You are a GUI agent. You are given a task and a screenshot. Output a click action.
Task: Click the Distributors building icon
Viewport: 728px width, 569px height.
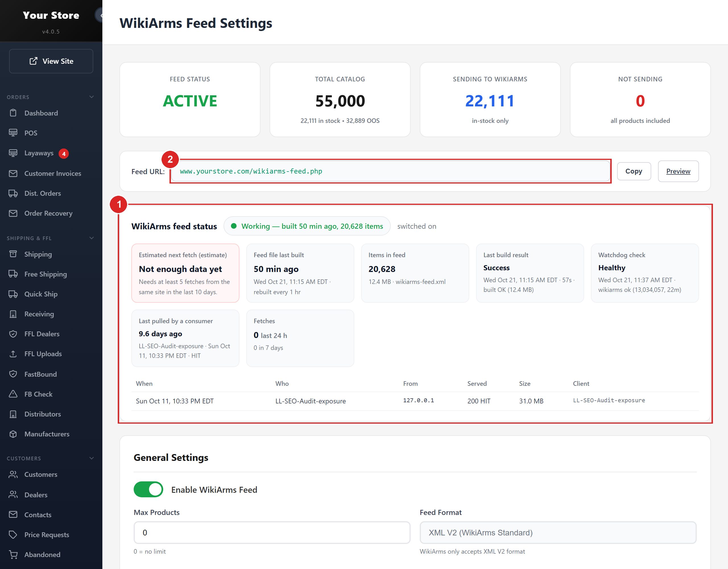coord(13,414)
